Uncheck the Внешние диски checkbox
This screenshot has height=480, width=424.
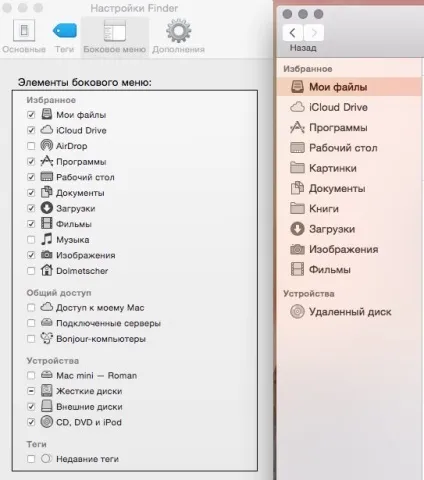coord(31,407)
